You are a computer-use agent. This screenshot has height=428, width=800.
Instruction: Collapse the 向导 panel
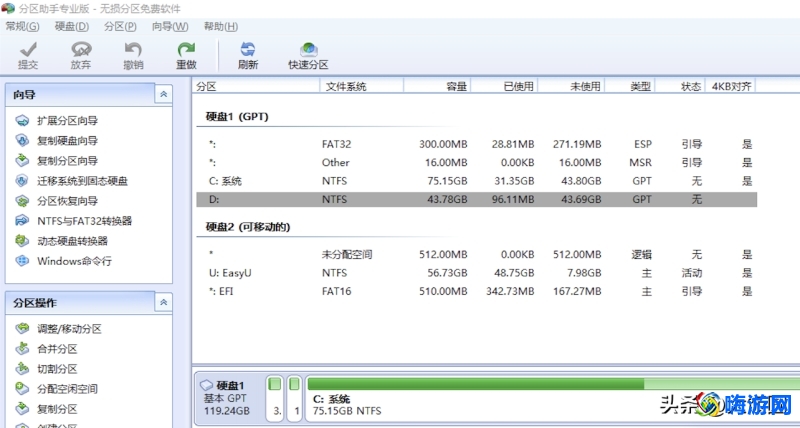pyautogui.click(x=163, y=94)
